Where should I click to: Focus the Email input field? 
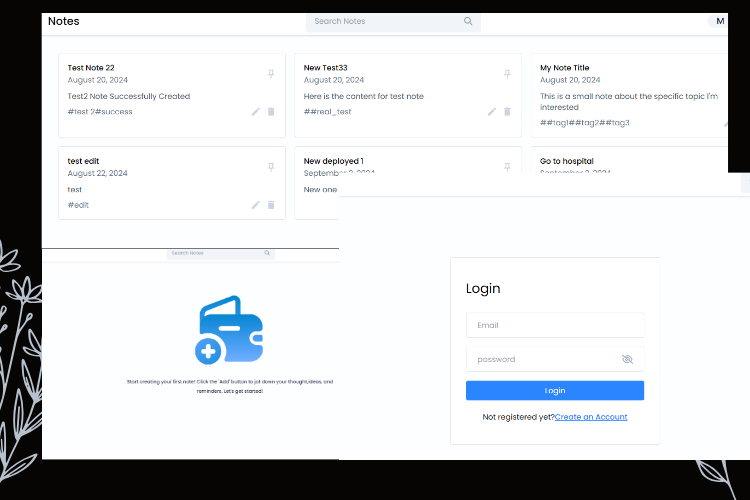click(x=555, y=325)
